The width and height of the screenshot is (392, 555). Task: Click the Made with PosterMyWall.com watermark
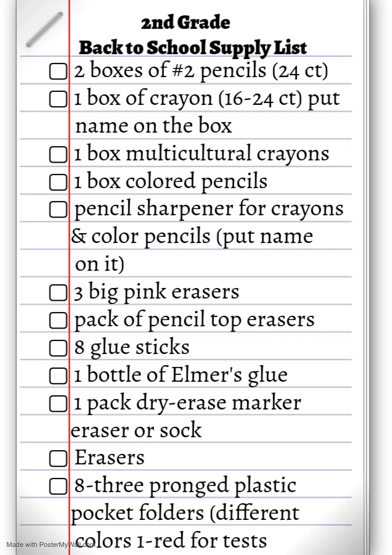pyautogui.click(x=51, y=545)
